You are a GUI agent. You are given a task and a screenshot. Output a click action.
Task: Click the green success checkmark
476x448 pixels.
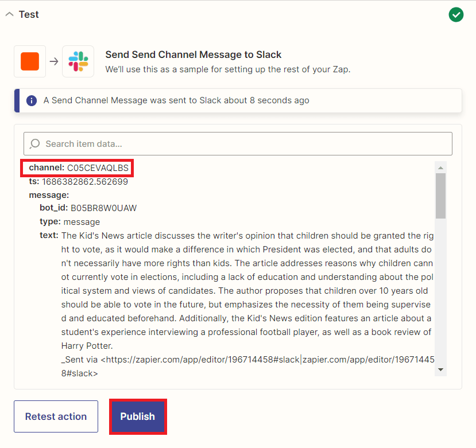pyautogui.click(x=456, y=14)
